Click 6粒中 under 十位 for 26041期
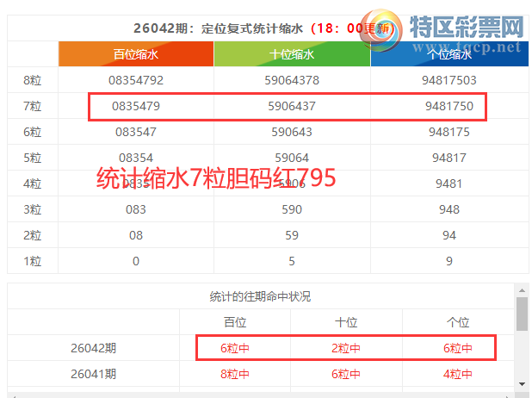Viewport: 532px width, 398px height. click(x=346, y=374)
